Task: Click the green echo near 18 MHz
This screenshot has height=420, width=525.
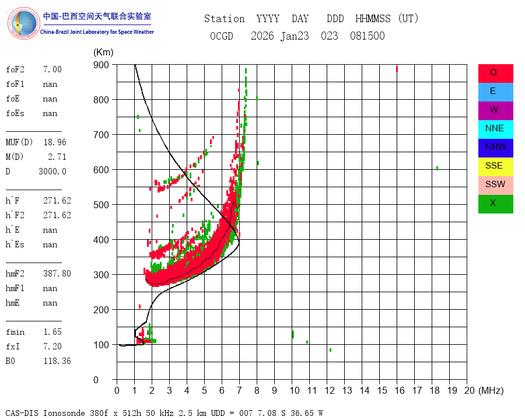Action: [437, 168]
